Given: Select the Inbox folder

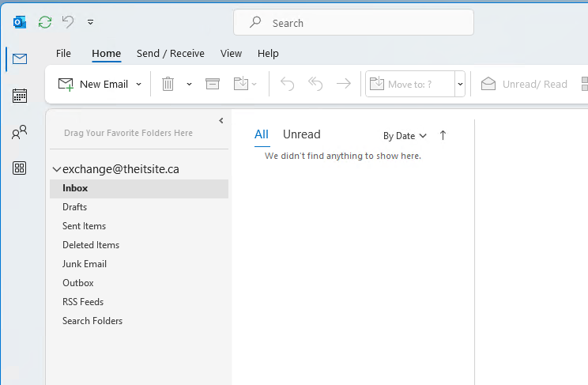Looking at the screenshot, I should tap(139, 188).
